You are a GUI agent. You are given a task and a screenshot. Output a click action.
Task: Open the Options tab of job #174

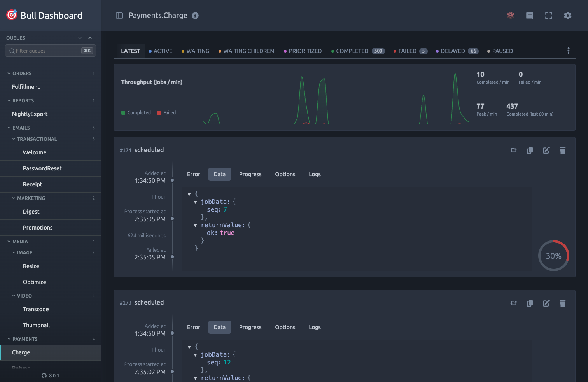285,174
